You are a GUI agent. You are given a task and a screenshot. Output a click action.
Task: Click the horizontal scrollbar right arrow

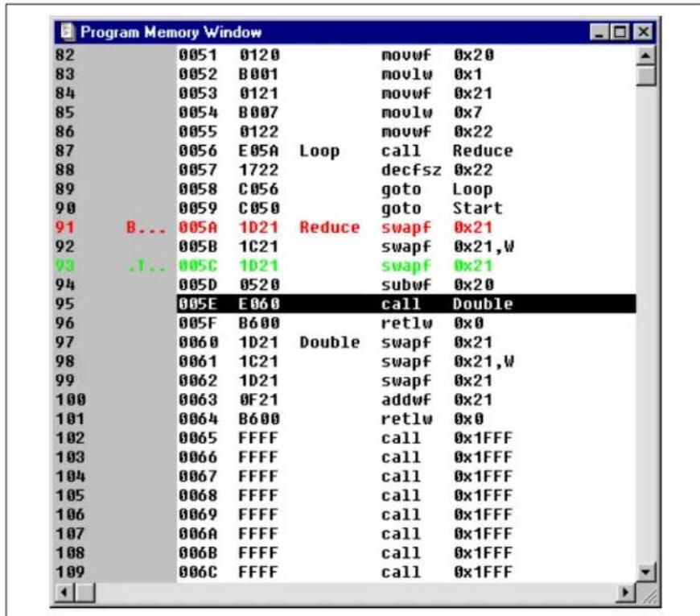click(x=625, y=593)
